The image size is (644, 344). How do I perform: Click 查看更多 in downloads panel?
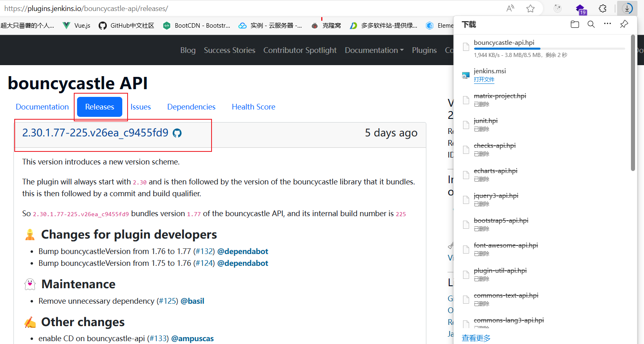pyautogui.click(x=476, y=338)
